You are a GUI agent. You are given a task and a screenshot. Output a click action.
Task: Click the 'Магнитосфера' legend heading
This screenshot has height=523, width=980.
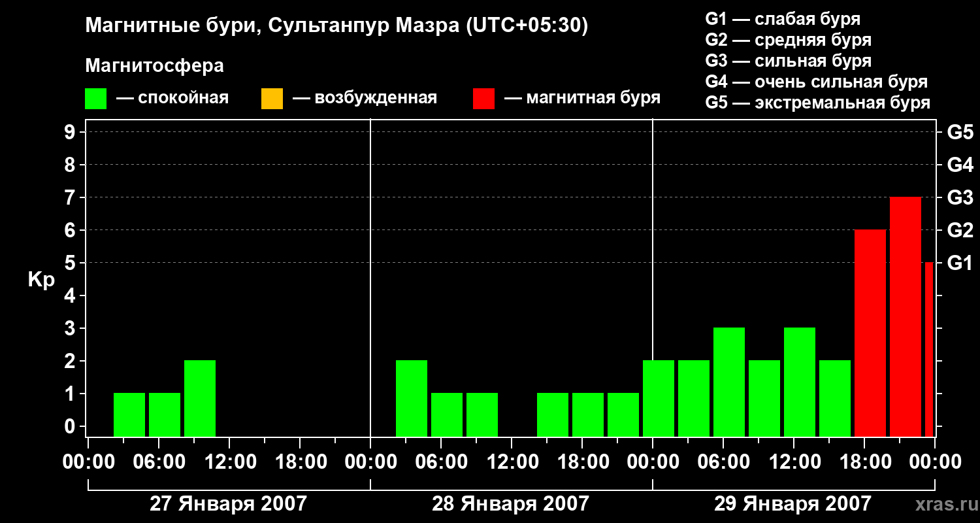click(x=155, y=66)
